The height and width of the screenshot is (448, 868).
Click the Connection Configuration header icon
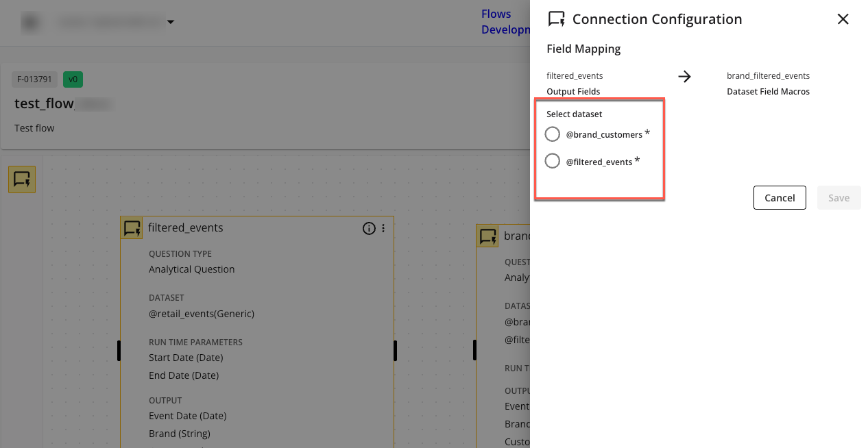(x=556, y=19)
